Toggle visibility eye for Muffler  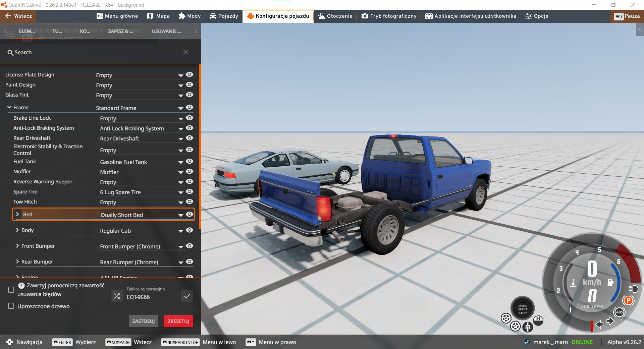coord(190,171)
